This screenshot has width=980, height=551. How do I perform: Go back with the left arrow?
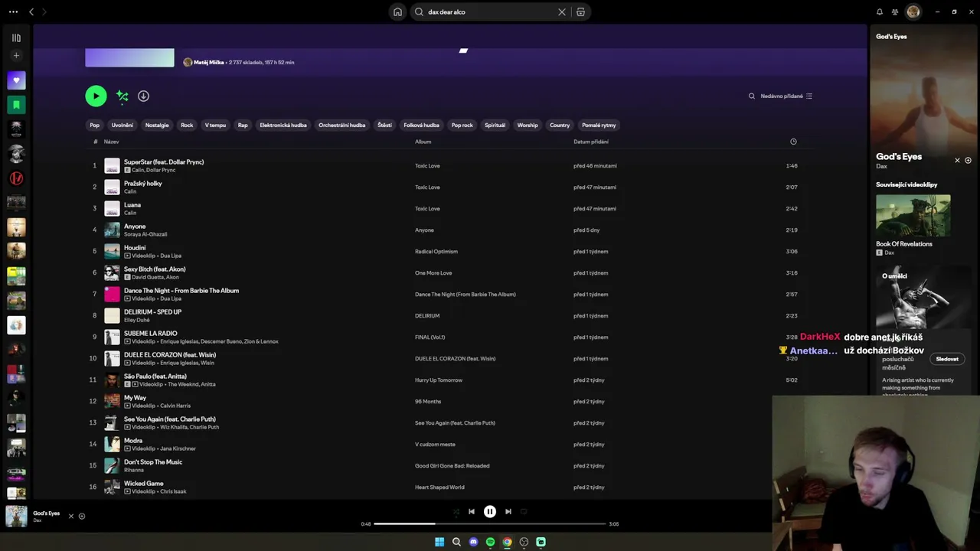[31, 12]
